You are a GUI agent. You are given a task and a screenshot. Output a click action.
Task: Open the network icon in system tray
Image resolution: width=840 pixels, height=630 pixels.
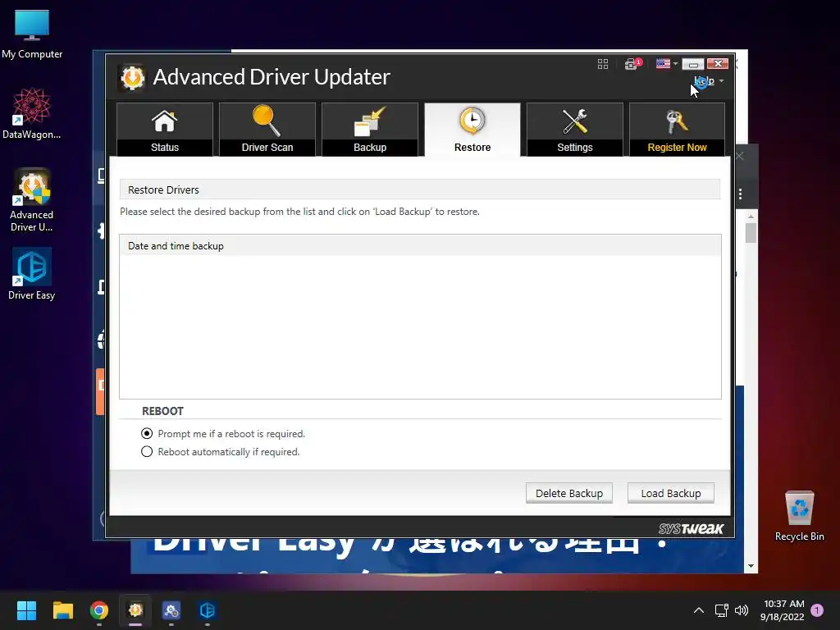721,610
